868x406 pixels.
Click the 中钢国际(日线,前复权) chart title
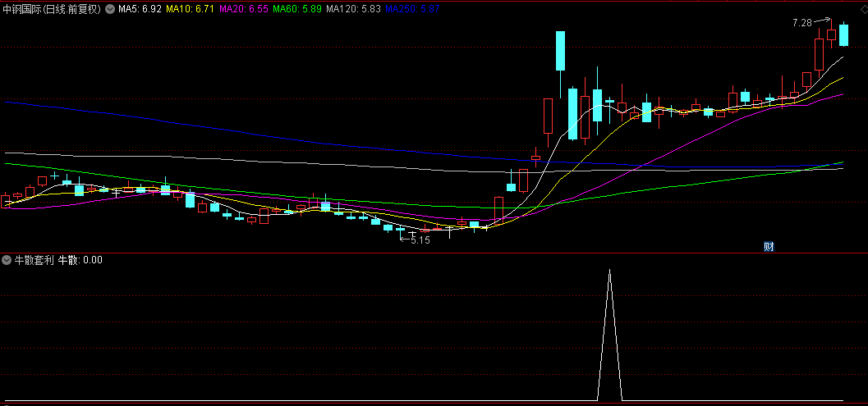pos(52,9)
